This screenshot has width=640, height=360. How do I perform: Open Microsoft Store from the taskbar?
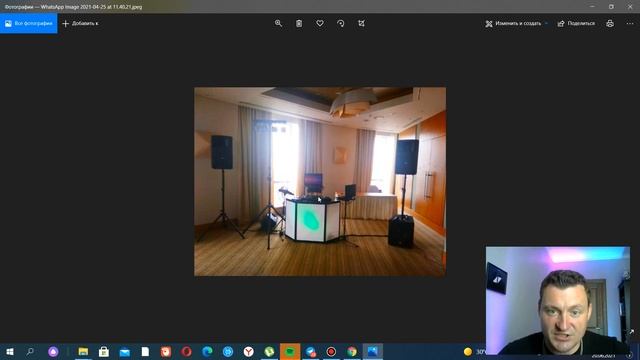pyautogui.click(x=104, y=351)
